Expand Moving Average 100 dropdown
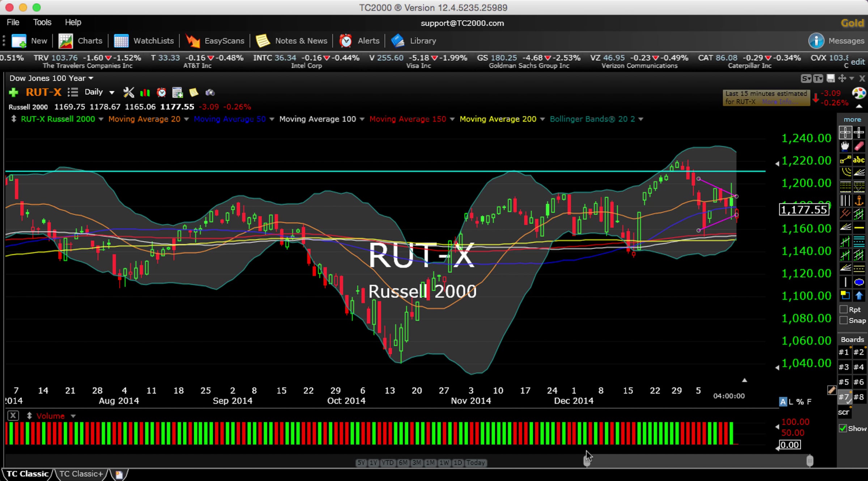 362,119
